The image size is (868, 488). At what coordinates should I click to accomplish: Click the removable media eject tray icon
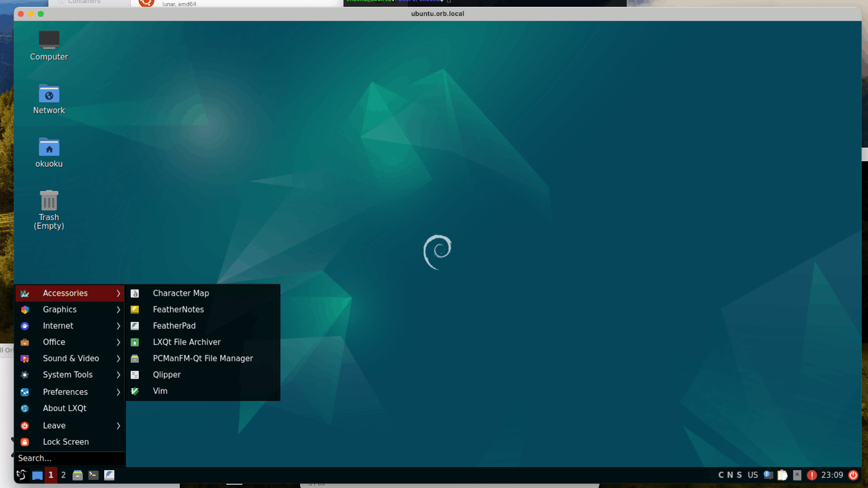pyautogui.click(x=797, y=475)
